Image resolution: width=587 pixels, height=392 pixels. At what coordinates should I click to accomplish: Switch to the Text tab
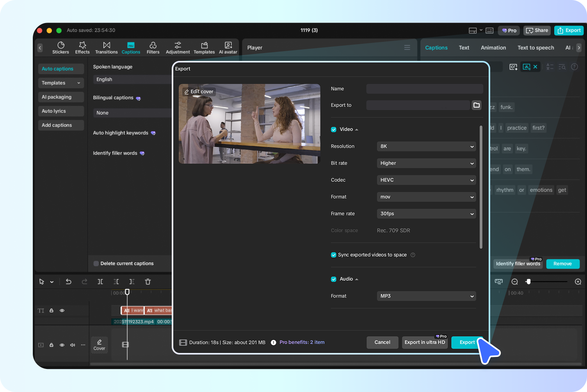[x=464, y=47]
